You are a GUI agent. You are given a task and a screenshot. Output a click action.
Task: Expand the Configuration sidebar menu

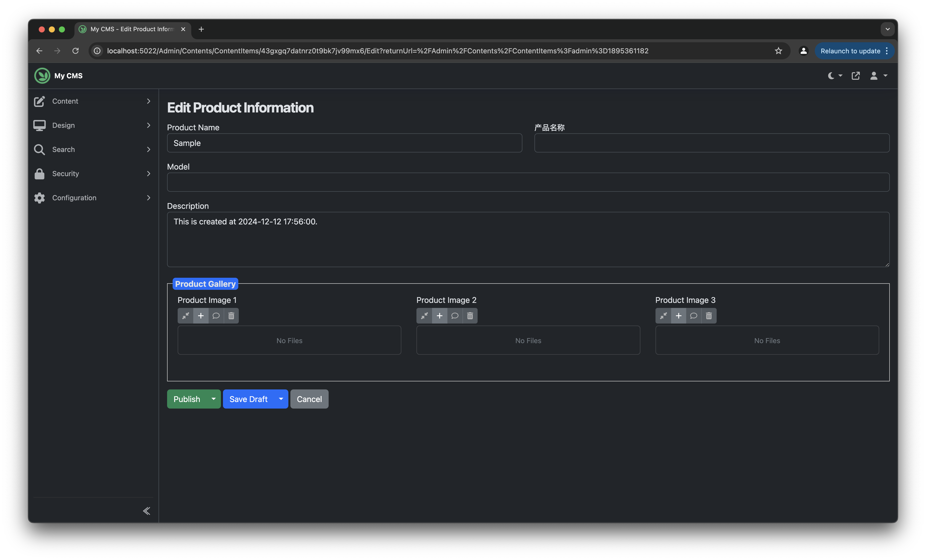[92, 198]
